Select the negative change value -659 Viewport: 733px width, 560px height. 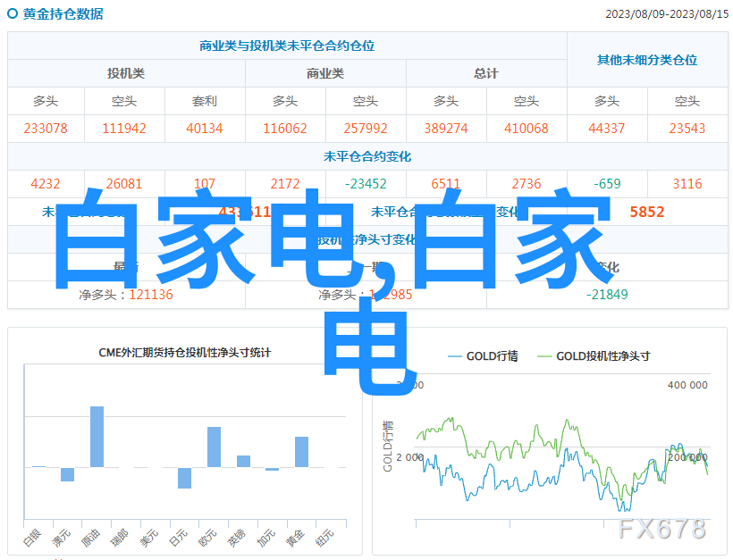[x=607, y=184]
